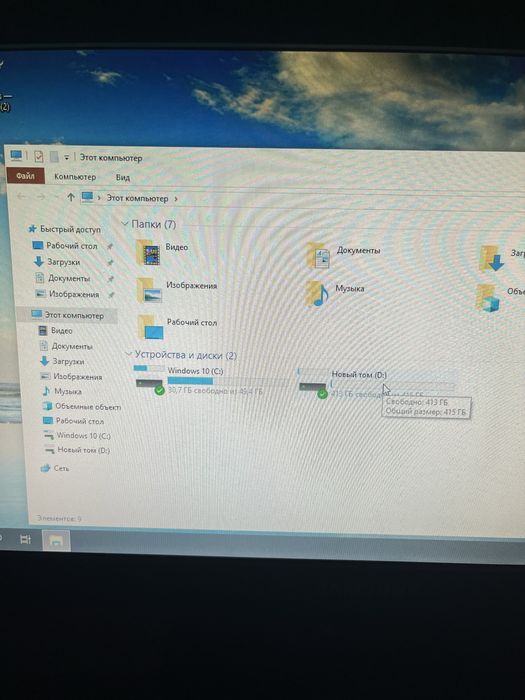Screen dimensions: 525x700
Task: Click the pin icon beside Рабочий стол
Action: point(109,246)
